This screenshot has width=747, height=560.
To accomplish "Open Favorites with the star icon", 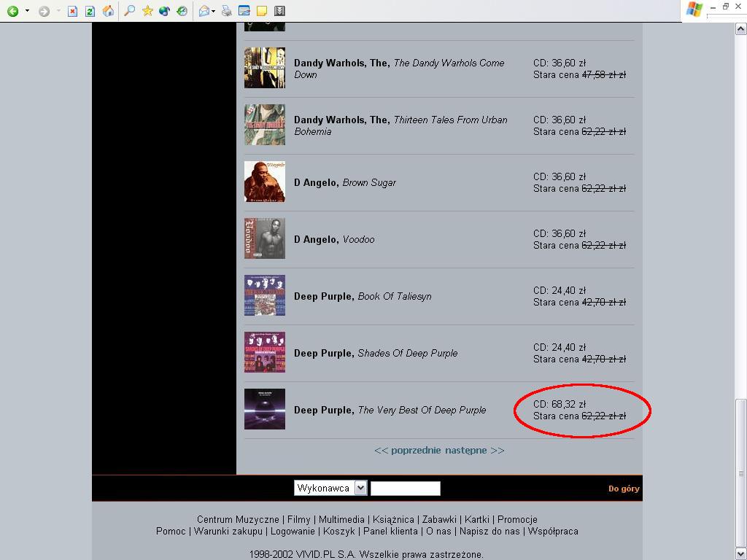I will 147,10.
